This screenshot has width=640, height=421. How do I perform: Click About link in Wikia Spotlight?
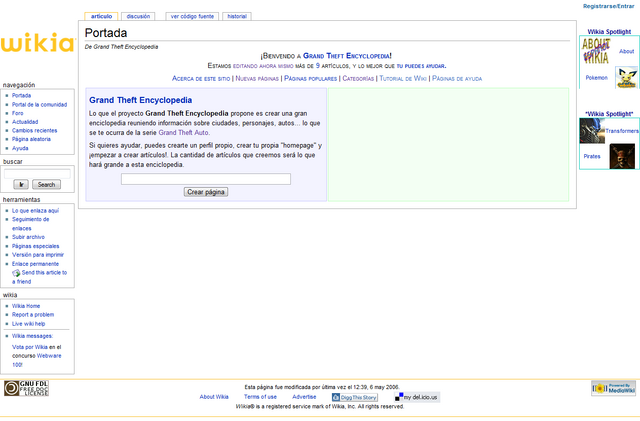point(627,51)
